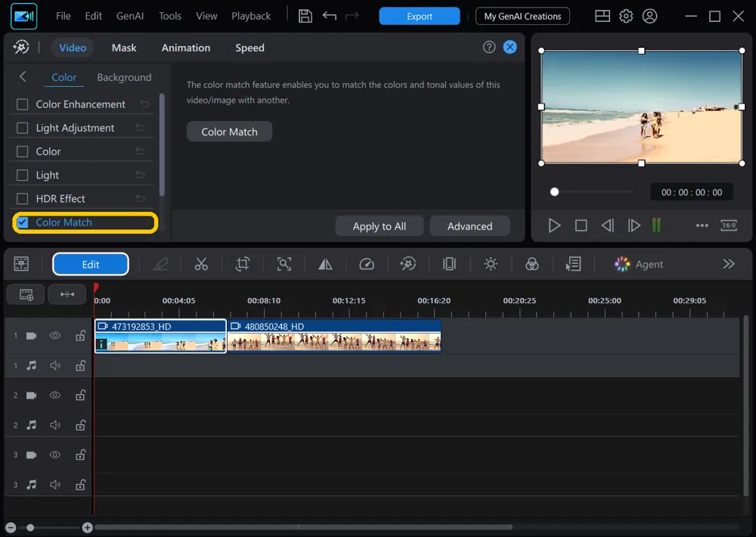
Task: Open the Tools menu
Action: click(x=169, y=16)
